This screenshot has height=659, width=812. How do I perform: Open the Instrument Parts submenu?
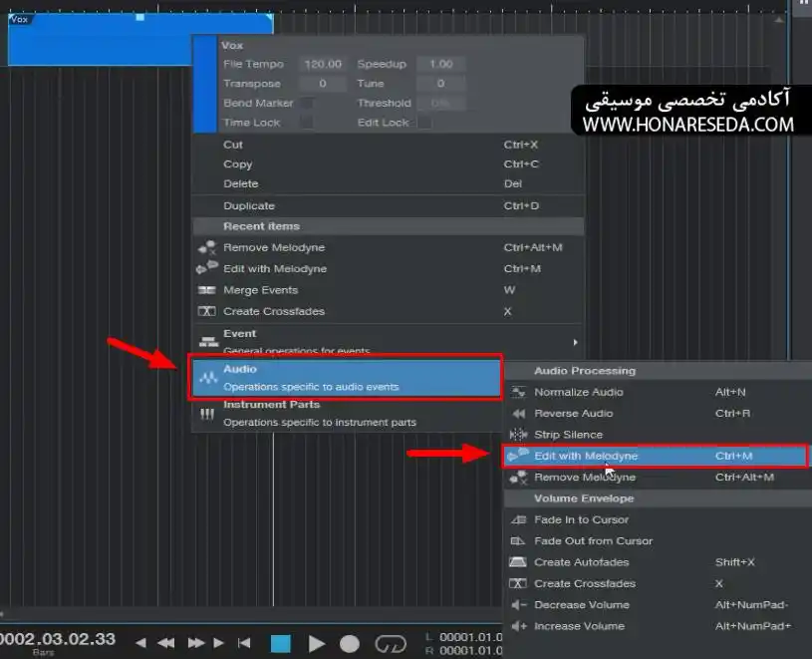(346, 414)
